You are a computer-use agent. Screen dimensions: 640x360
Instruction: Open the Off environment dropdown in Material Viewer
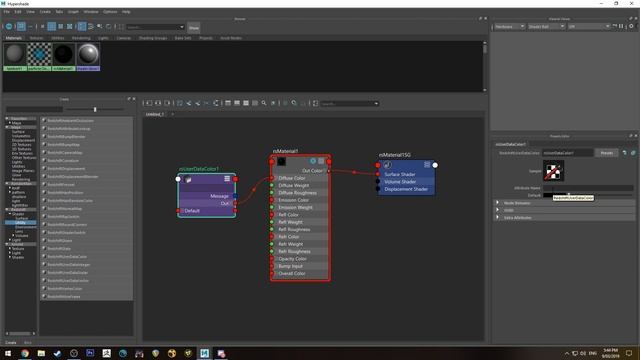(589, 27)
